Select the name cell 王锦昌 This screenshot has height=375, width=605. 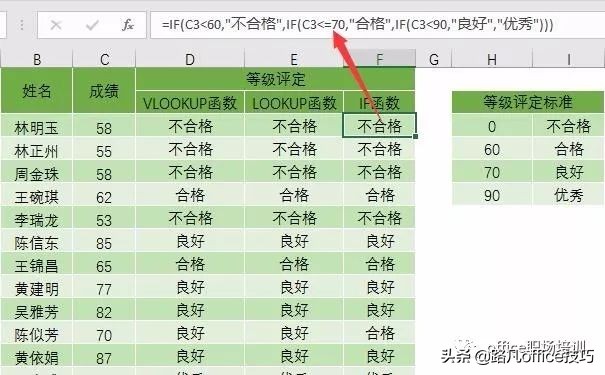click(37, 265)
